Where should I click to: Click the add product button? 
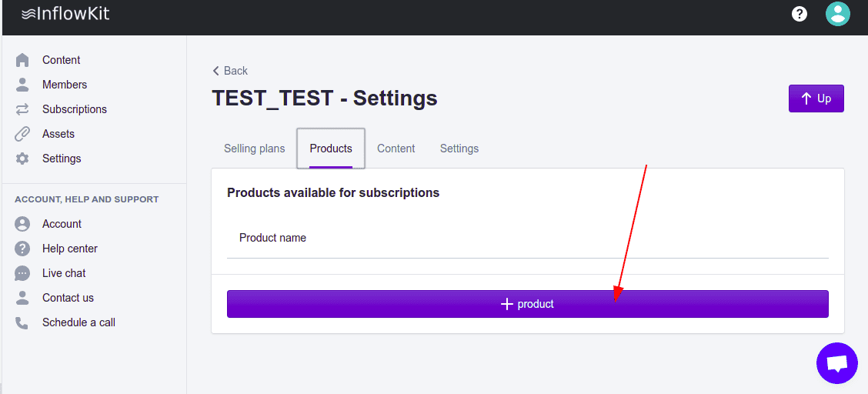coord(527,304)
